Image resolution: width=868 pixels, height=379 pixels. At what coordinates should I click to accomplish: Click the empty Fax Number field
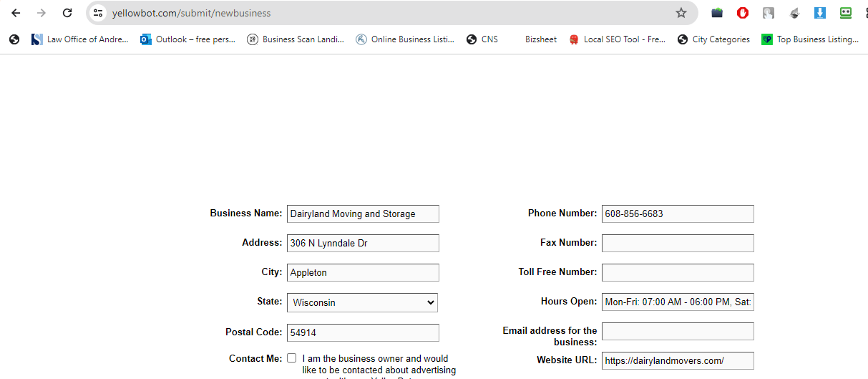click(x=678, y=243)
